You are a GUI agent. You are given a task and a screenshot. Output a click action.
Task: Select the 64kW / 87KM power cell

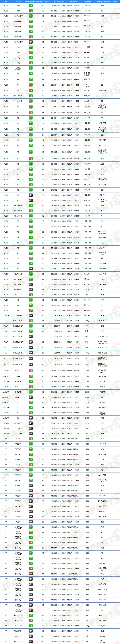pyautogui.click(x=73, y=42)
